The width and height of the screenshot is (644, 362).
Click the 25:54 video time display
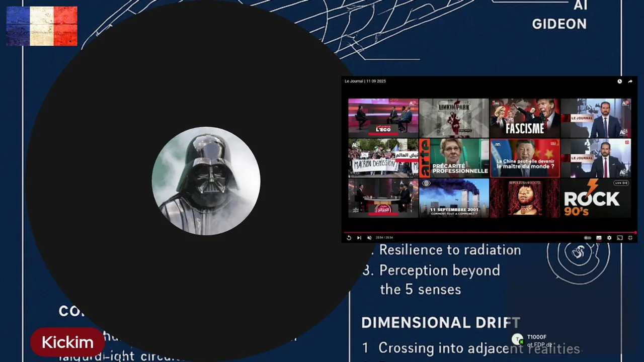pyautogui.click(x=384, y=238)
